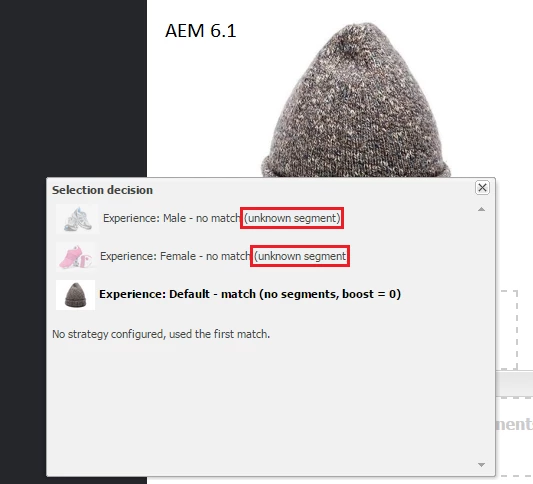
Task: Click the dashed placeholder box beside the dialog
Action: [x=507, y=330]
